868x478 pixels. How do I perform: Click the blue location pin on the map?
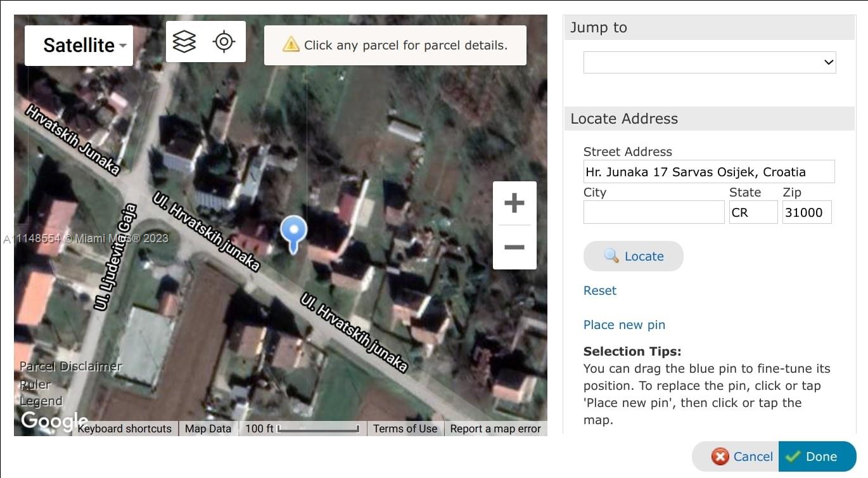pos(293,234)
